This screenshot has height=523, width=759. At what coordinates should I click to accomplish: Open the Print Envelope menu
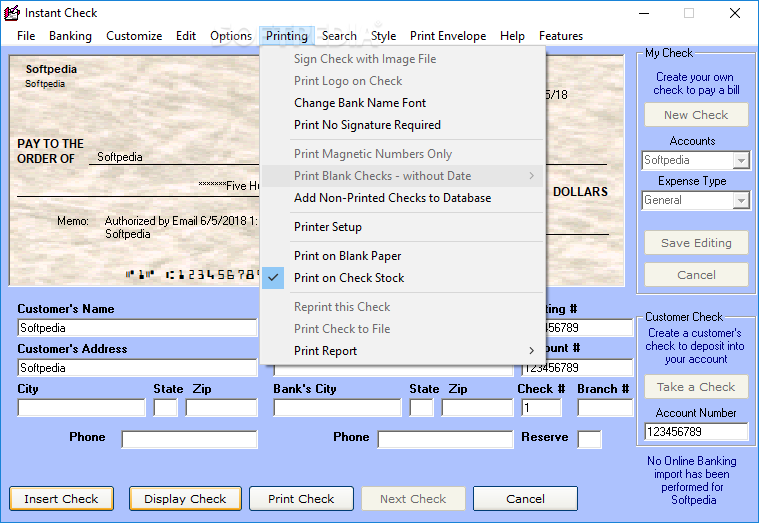coord(448,36)
